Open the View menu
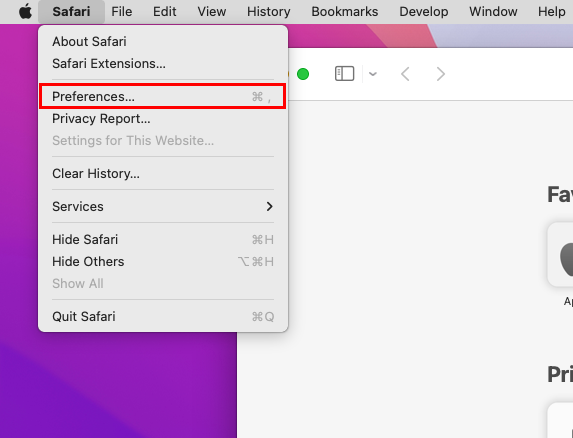The image size is (573, 438). [x=212, y=12]
